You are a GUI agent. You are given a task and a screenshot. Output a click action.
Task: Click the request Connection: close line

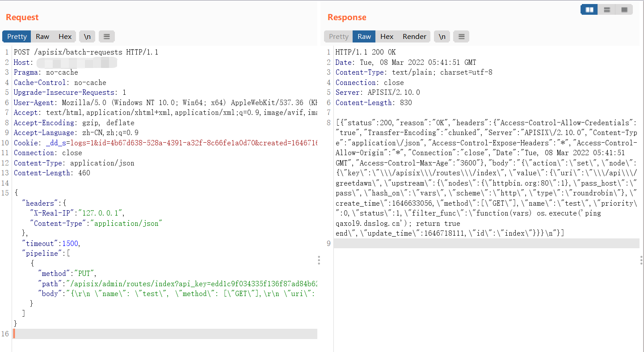[x=48, y=153]
